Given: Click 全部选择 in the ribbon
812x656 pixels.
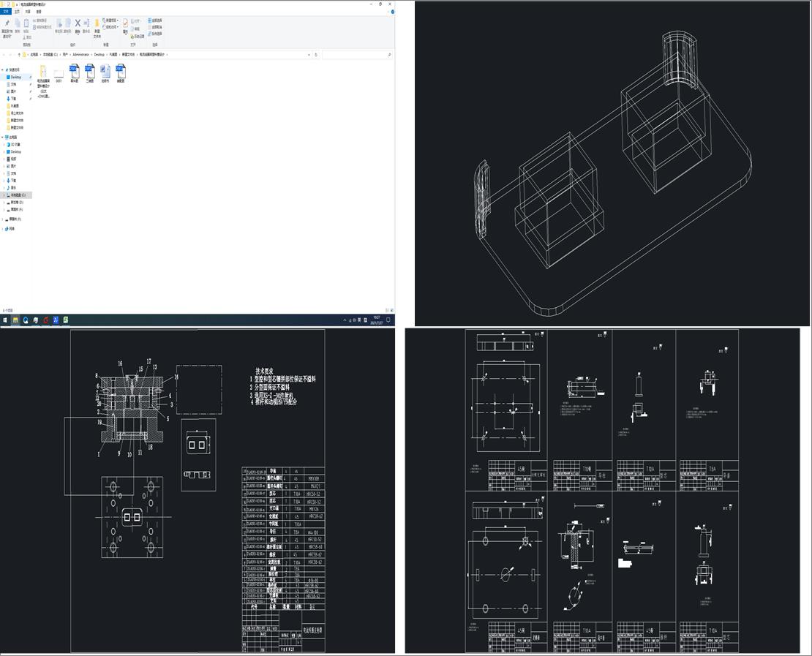Looking at the screenshot, I should [x=157, y=20].
